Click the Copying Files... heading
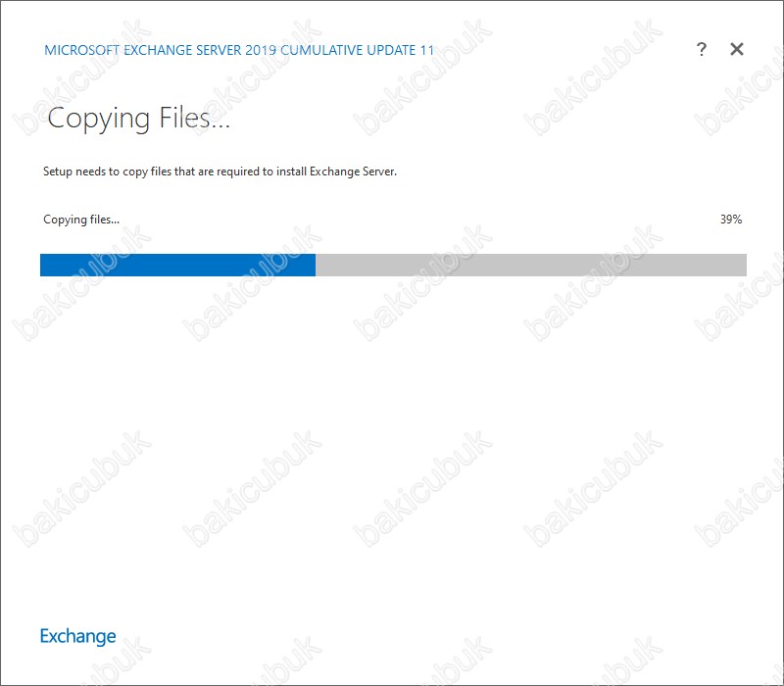784x686 pixels. pyautogui.click(x=138, y=119)
